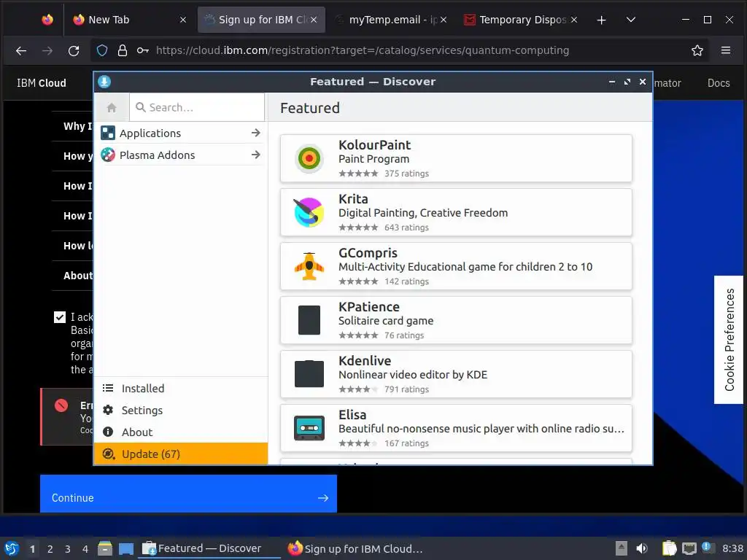
Task: Click the tracking protection shield icon
Action: coord(102,50)
